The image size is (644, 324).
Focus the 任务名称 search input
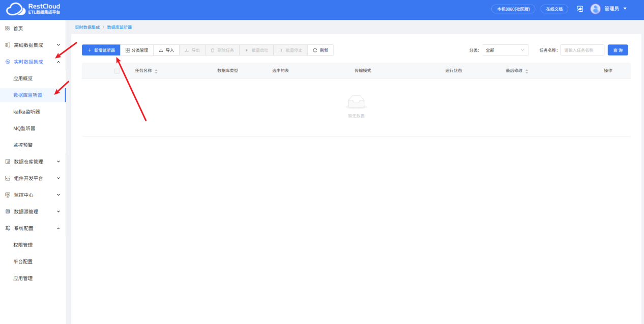(x=582, y=50)
